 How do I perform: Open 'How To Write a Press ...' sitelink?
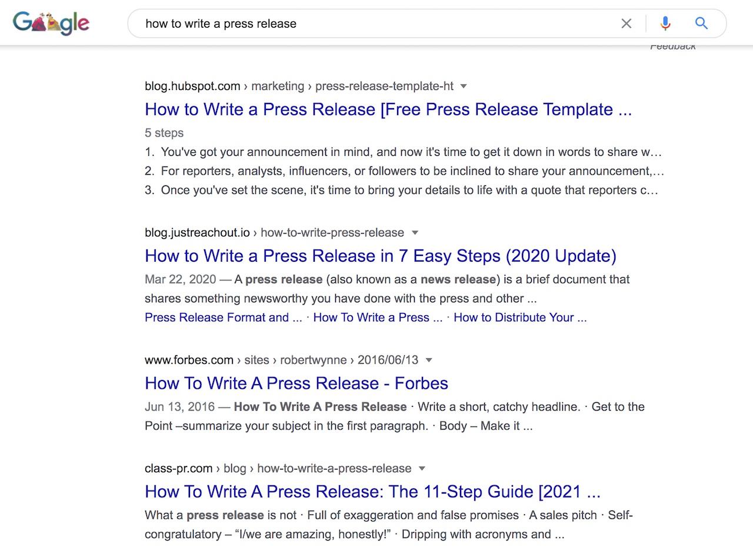(378, 318)
